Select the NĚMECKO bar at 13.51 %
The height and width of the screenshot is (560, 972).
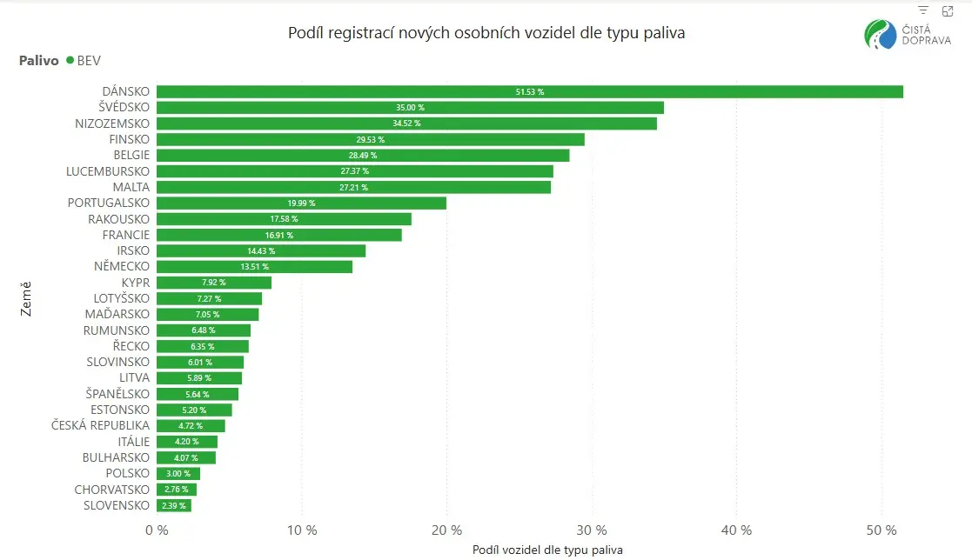point(255,266)
